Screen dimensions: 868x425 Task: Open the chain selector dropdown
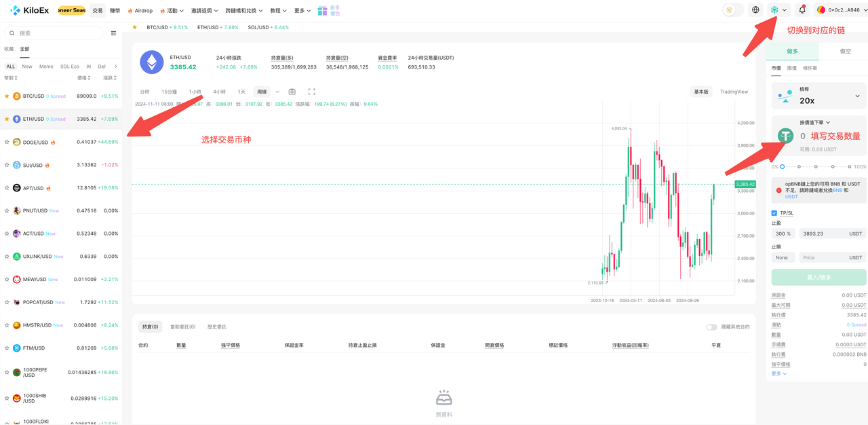pos(778,10)
